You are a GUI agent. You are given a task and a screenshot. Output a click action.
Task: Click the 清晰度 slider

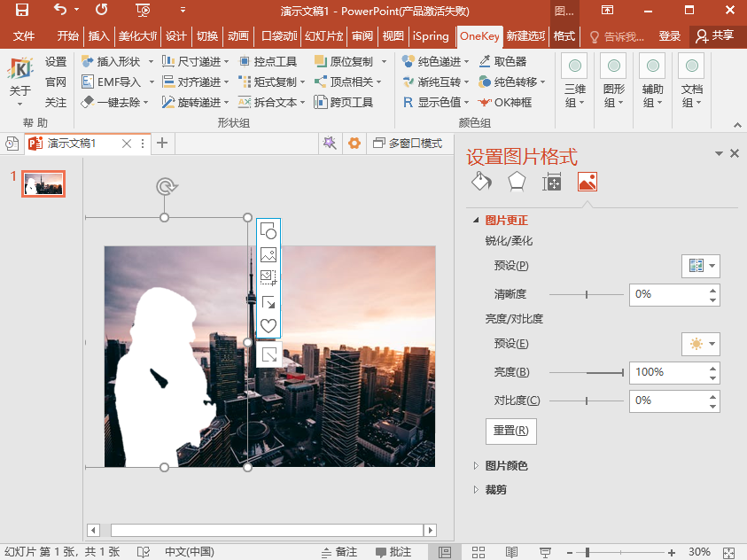[x=587, y=295]
